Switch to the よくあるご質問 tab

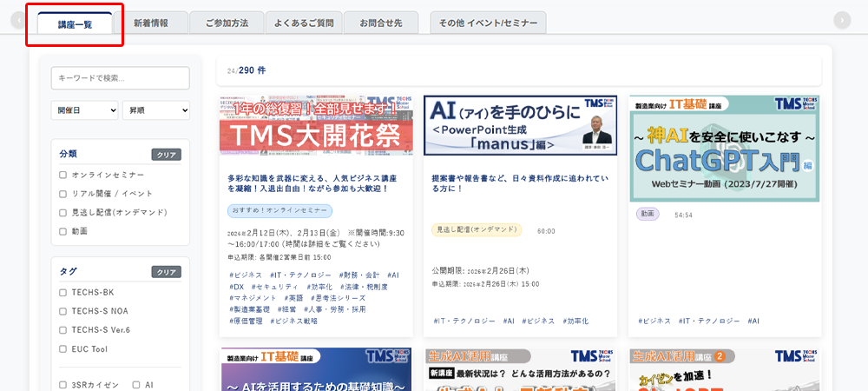pyautogui.click(x=301, y=23)
